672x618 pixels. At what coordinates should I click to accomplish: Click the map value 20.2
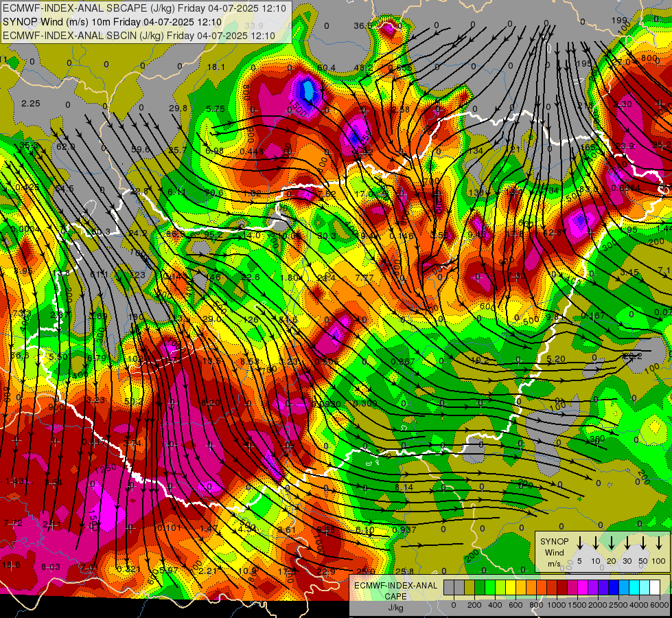click(x=632, y=356)
